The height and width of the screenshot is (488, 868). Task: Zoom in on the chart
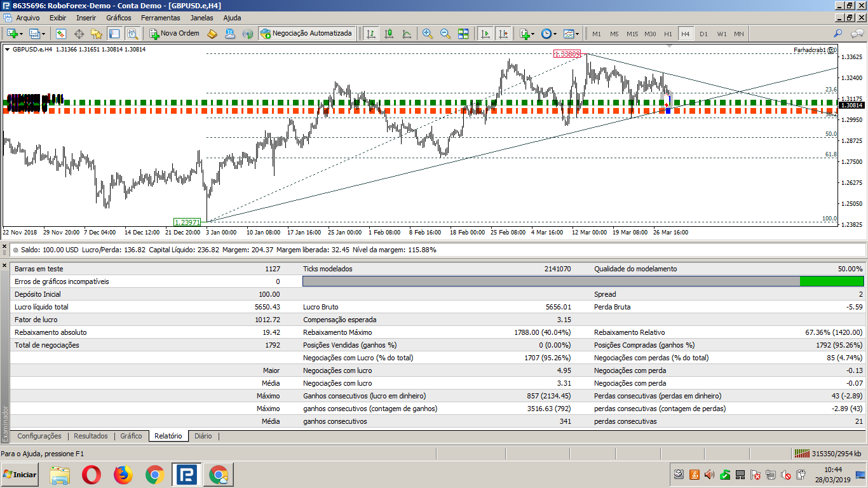click(x=427, y=34)
